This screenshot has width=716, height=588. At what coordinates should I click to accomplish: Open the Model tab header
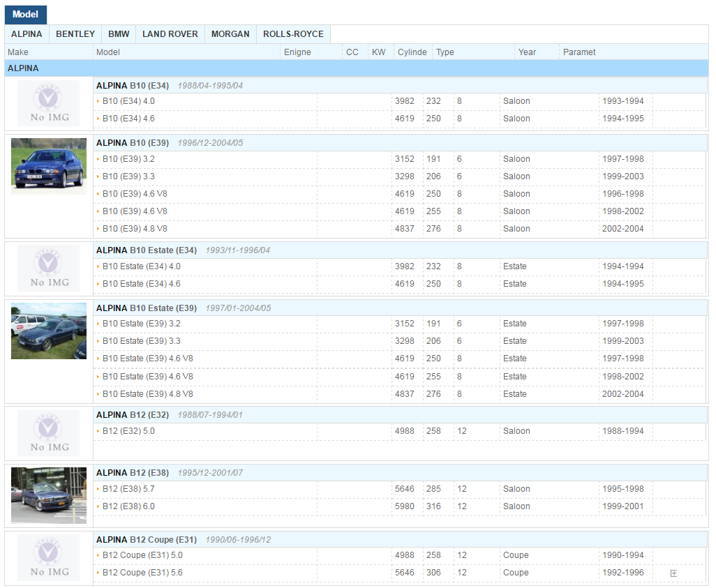[26, 14]
